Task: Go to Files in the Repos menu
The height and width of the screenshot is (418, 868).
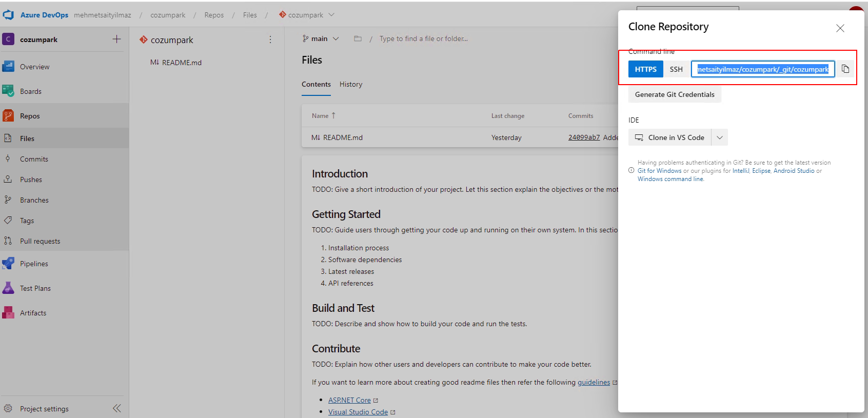Action: (x=27, y=138)
